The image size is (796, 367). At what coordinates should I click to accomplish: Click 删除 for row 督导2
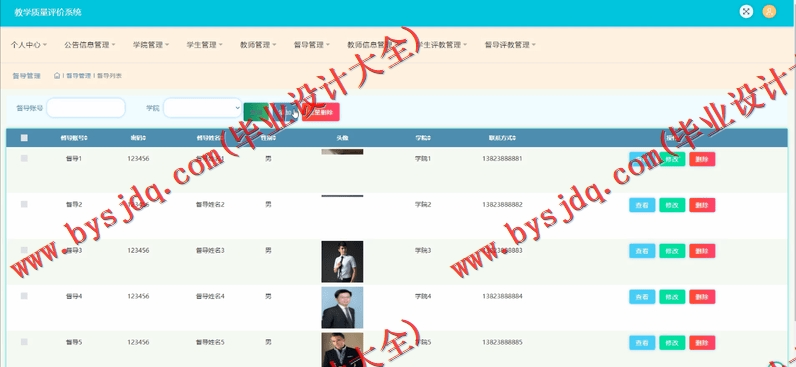tap(702, 205)
